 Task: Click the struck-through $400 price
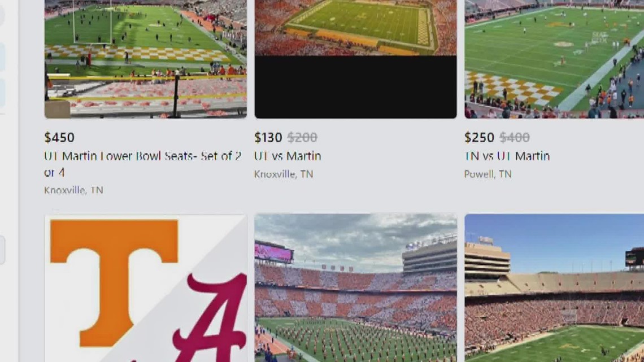513,137
